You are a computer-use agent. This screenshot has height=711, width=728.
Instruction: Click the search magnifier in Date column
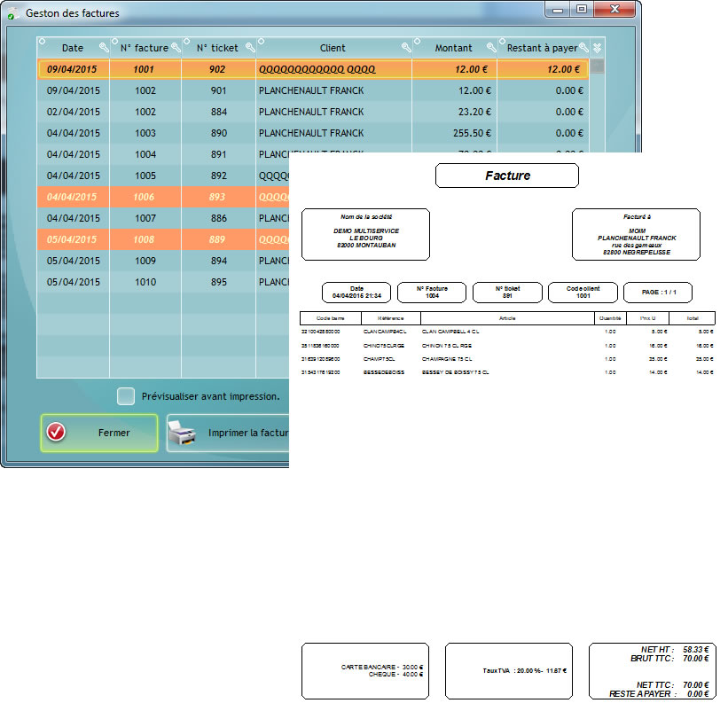click(103, 48)
